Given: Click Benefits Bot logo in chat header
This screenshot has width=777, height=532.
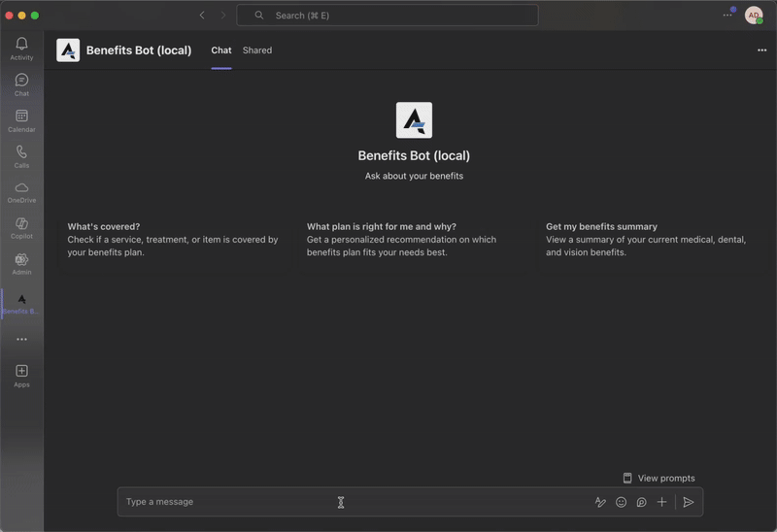Looking at the screenshot, I should click(x=68, y=50).
